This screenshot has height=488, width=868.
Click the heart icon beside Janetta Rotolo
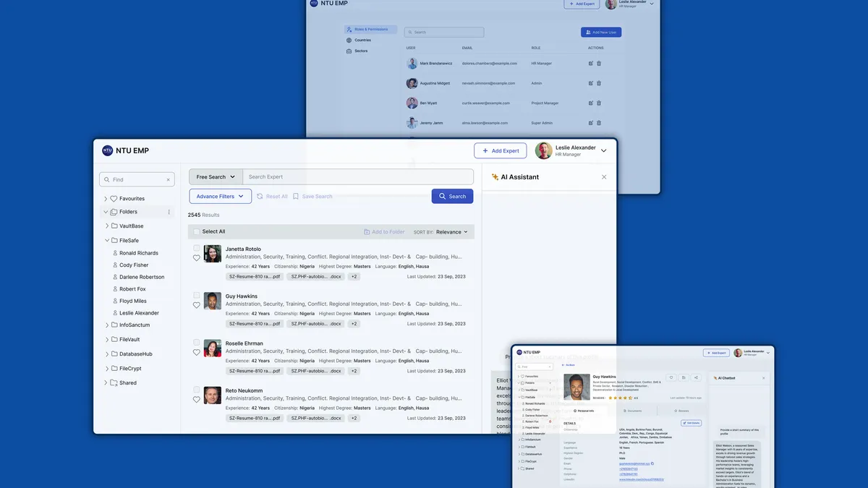click(x=197, y=258)
